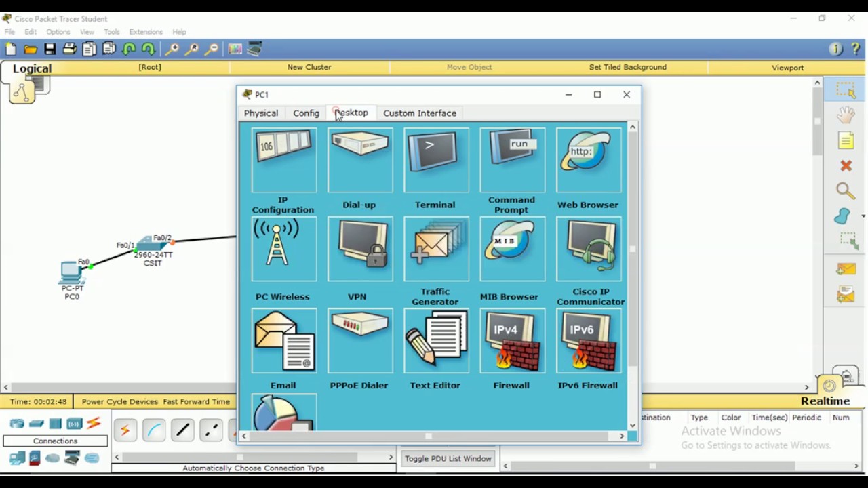This screenshot has width=868, height=488.
Task: Open the IP Configuration desktop app
Action: point(283,160)
